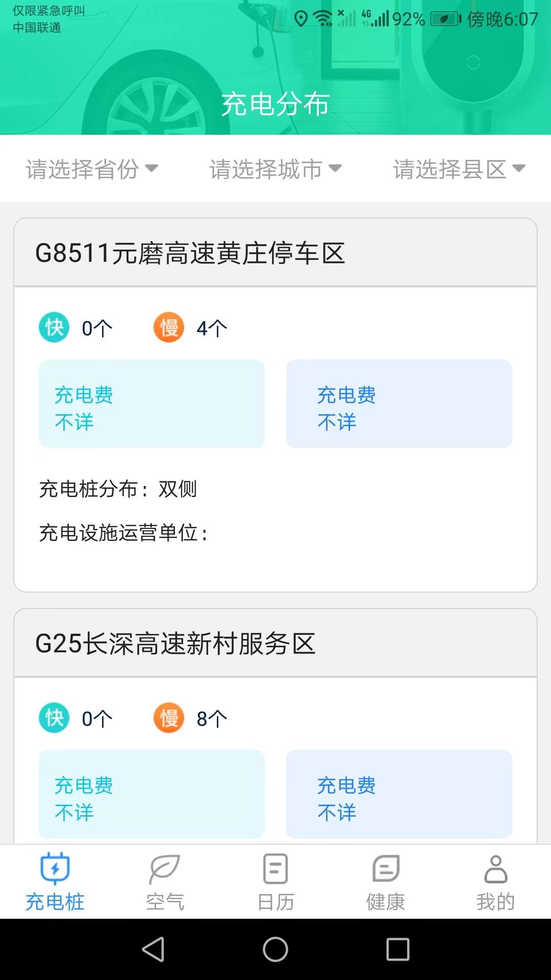
Task: Tap the fast charger badge for G8511
Action: coord(54,327)
